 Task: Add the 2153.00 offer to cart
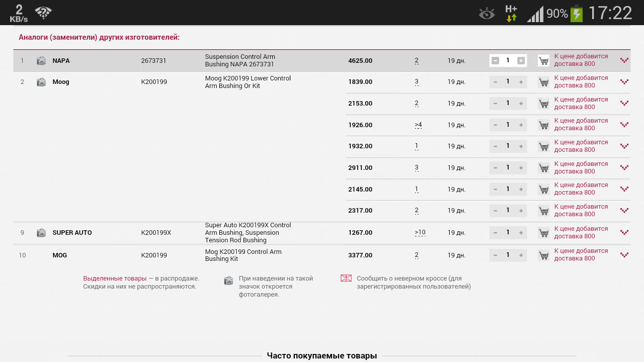(x=543, y=104)
